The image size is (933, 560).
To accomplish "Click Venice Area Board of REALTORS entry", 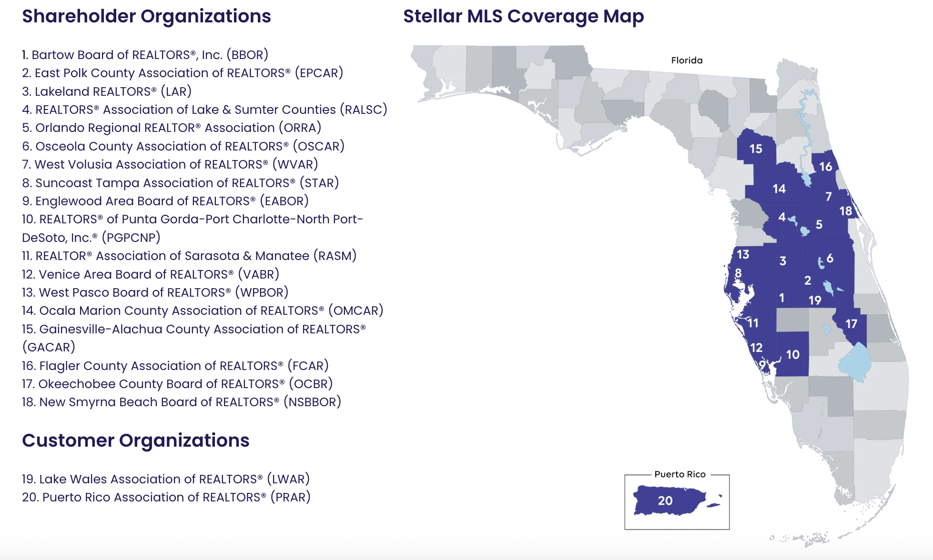I will tap(151, 274).
